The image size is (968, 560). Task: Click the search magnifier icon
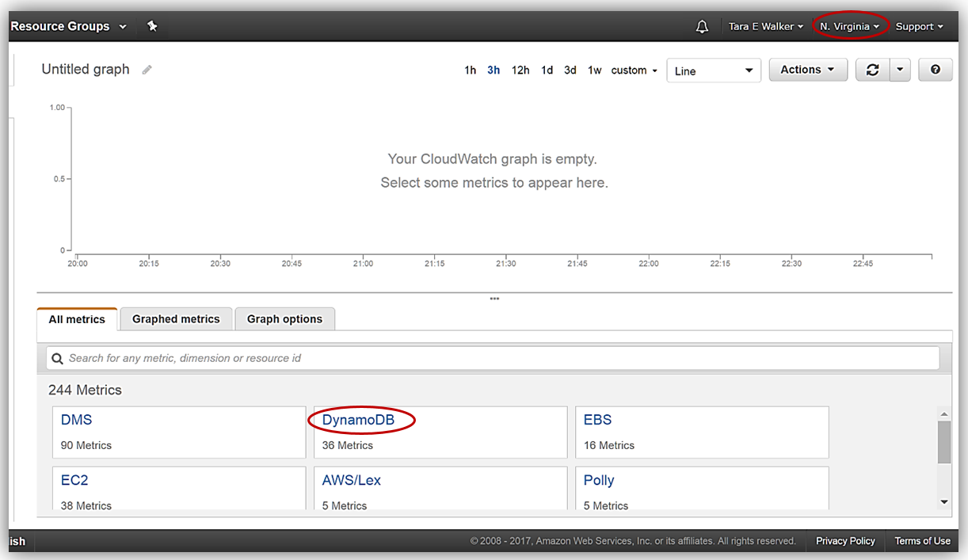(57, 358)
